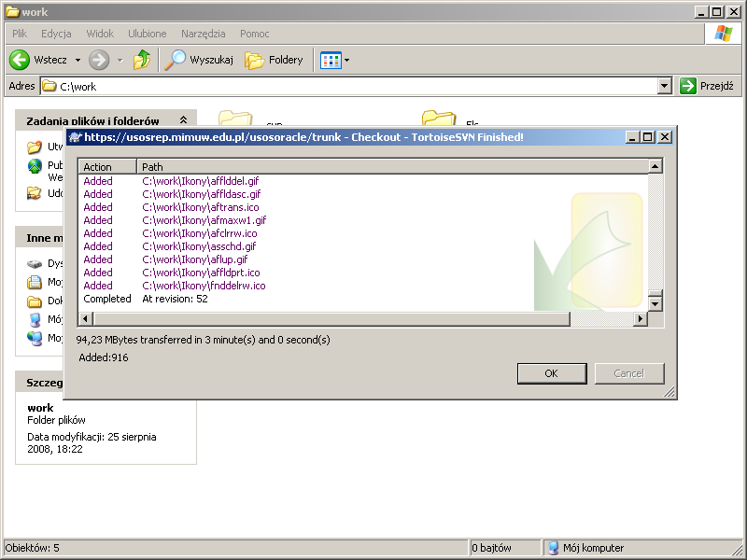Go back with the Wstecz arrow icon

20,60
